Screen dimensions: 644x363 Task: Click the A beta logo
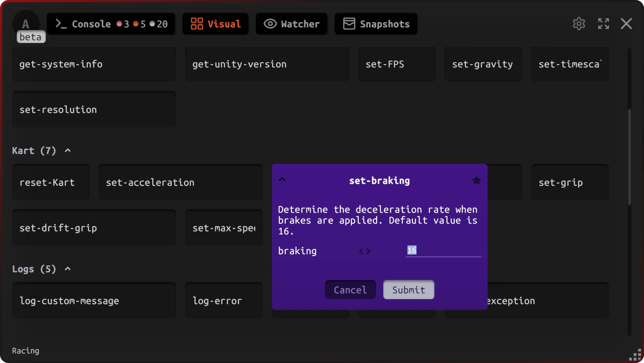26,24
